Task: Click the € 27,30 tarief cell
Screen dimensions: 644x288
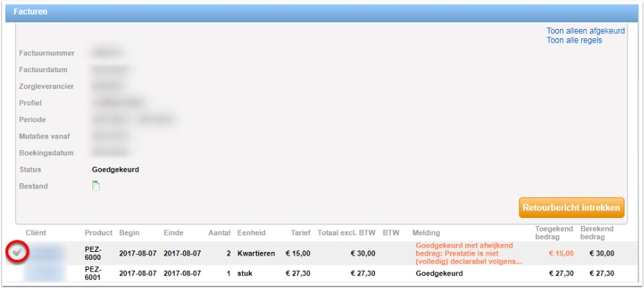Action: [x=298, y=274]
